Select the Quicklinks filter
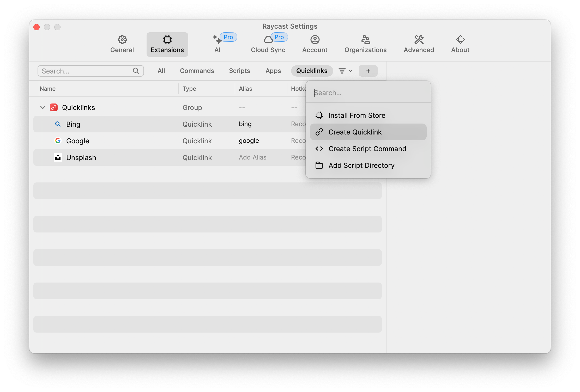580x392 pixels. pos(312,71)
